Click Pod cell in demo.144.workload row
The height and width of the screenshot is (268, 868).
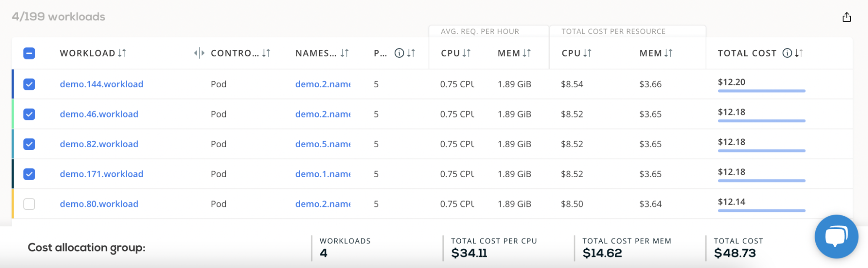[219, 84]
